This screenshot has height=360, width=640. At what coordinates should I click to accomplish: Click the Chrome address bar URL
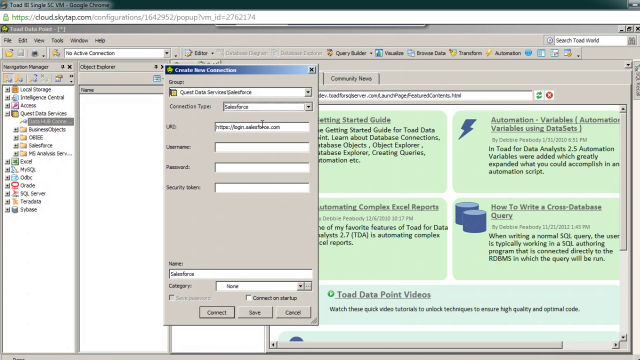pos(133,17)
